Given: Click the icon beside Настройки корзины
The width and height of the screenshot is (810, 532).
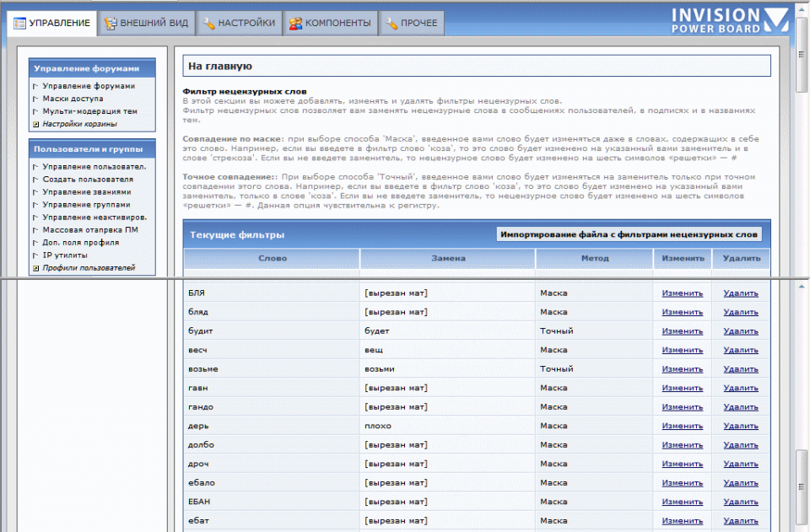Looking at the screenshot, I should [x=35, y=124].
